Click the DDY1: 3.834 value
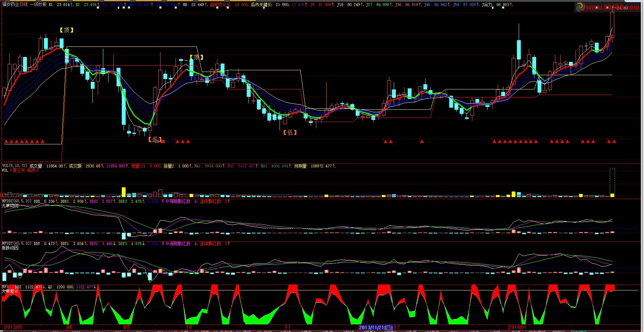Viewport: 644px width, 332px height. [x=73, y=244]
